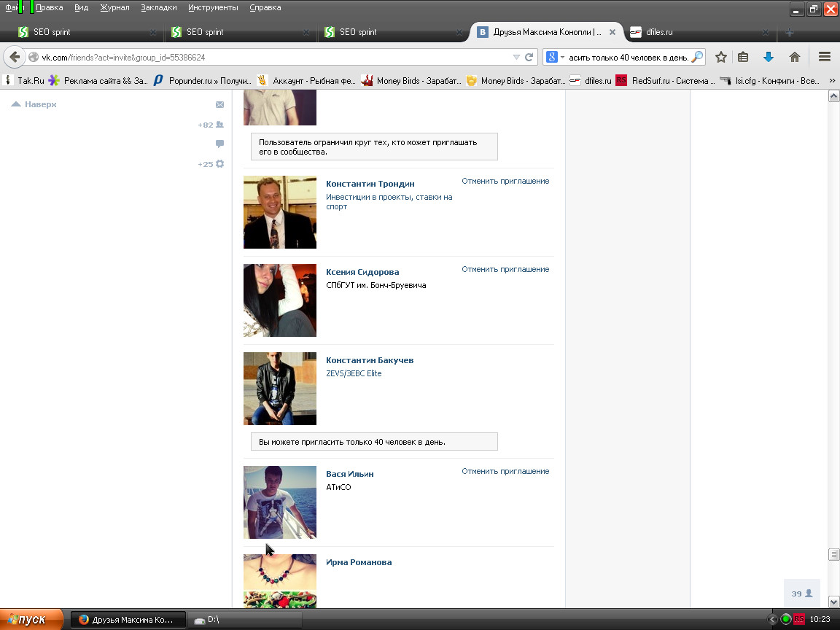Screen dimensions: 840x630
Task: Open the URL history dropdown arrow
Action: point(516,57)
